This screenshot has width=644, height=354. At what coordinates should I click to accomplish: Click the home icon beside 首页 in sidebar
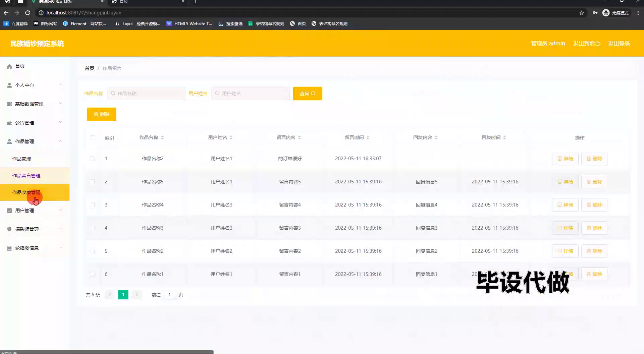[x=9, y=66]
